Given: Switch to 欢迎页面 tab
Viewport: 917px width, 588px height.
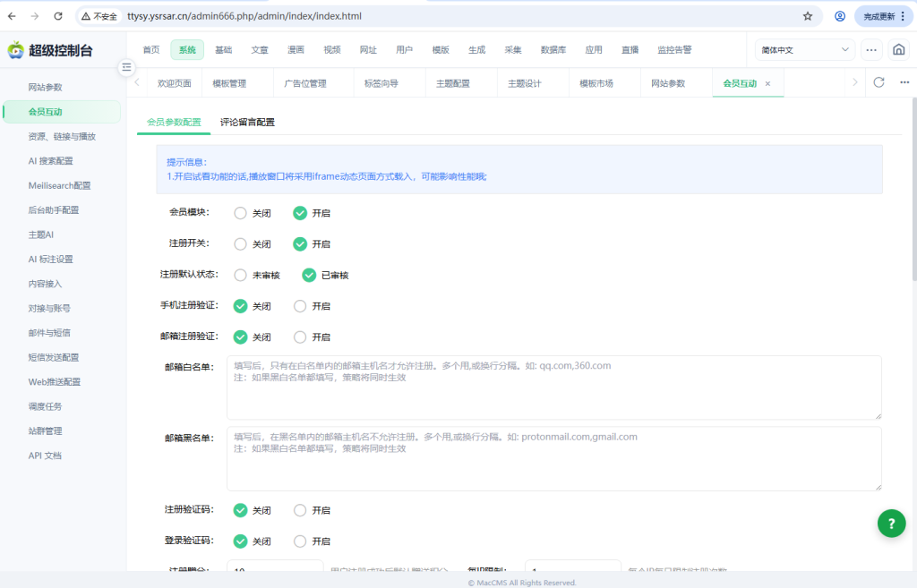Looking at the screenshot, I should click(175, 83).
